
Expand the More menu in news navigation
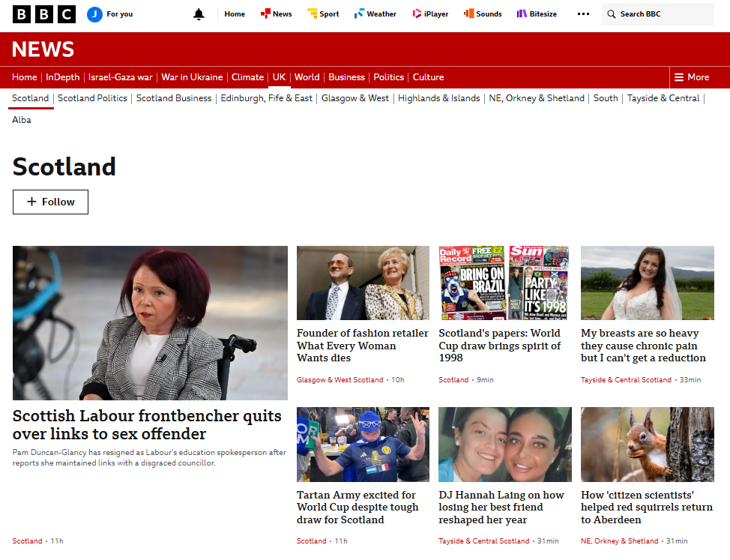tap(691, 77)
